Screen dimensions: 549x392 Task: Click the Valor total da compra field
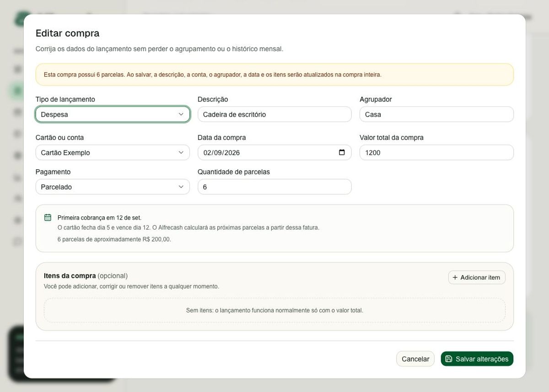point(436,153)
